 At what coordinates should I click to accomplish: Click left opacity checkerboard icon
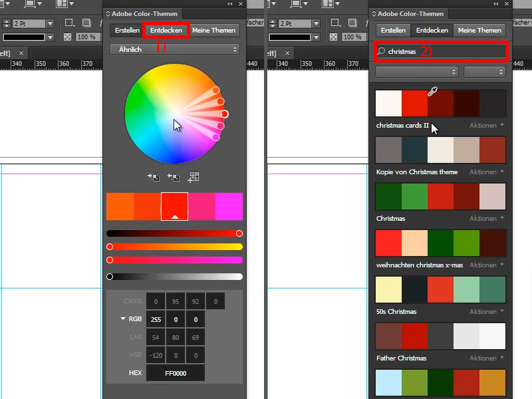[x=68, y=37]
